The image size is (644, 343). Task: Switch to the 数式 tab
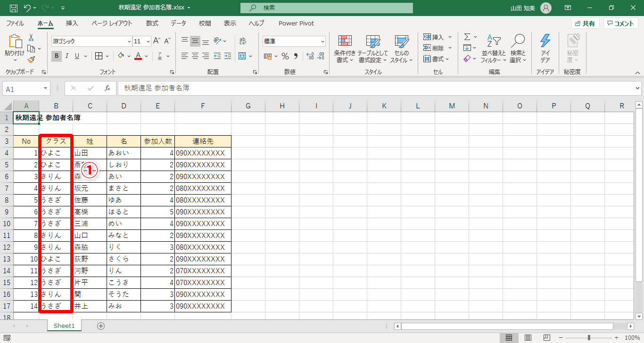pos(152,23)
